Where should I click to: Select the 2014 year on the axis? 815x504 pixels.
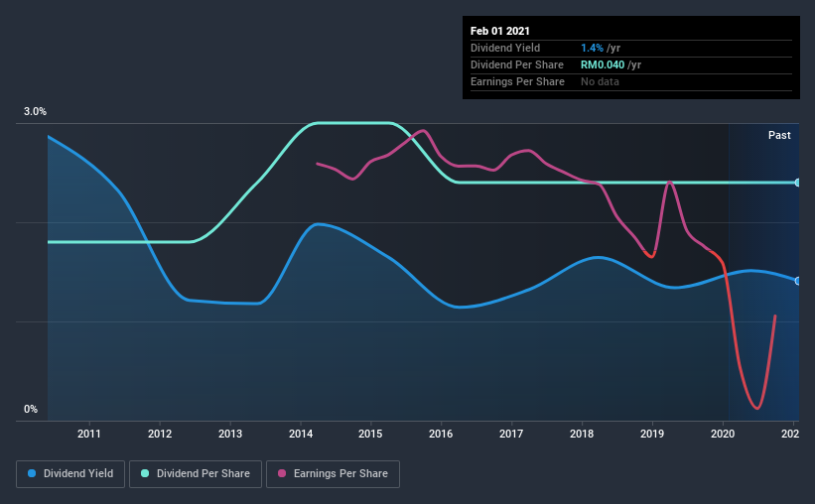[x=301, y=434]
